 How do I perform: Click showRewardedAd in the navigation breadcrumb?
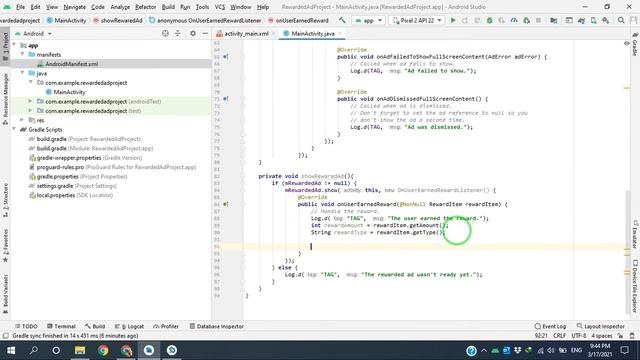click(117, 20)
